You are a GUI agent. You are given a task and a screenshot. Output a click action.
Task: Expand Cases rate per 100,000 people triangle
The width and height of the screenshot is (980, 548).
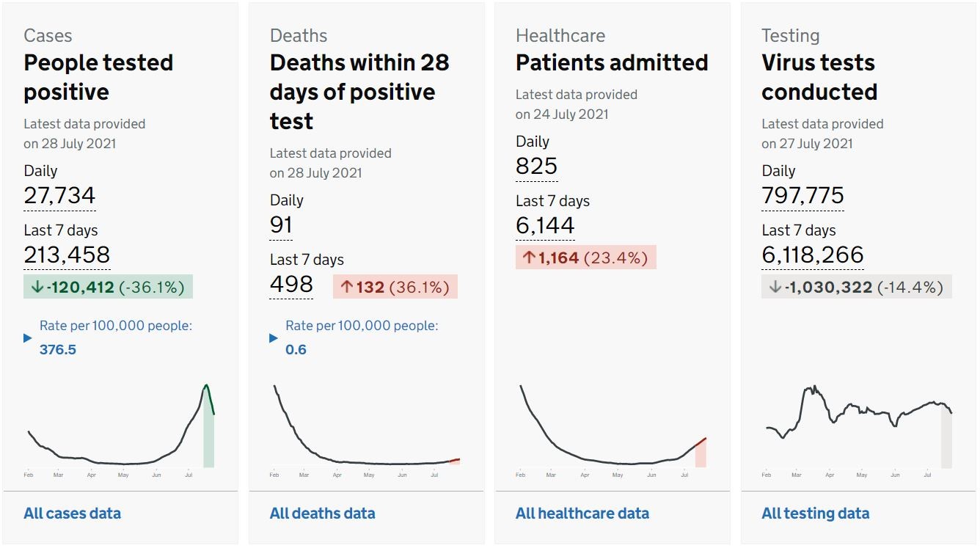click(28, 338)
